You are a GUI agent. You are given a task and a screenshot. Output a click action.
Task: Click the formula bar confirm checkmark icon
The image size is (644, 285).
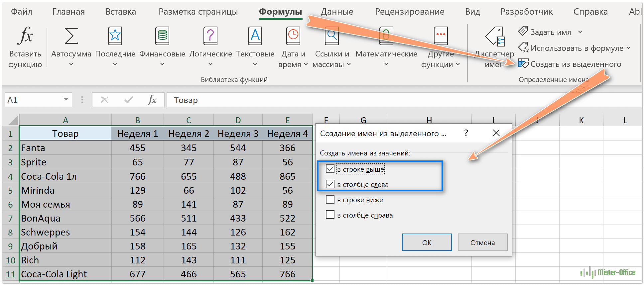(x=128, y=100)
